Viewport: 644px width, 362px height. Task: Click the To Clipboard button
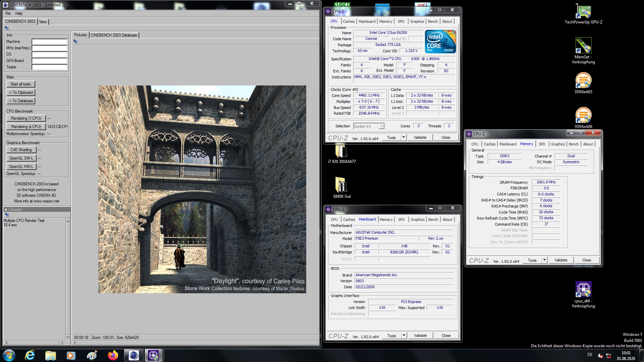point(21,93)
